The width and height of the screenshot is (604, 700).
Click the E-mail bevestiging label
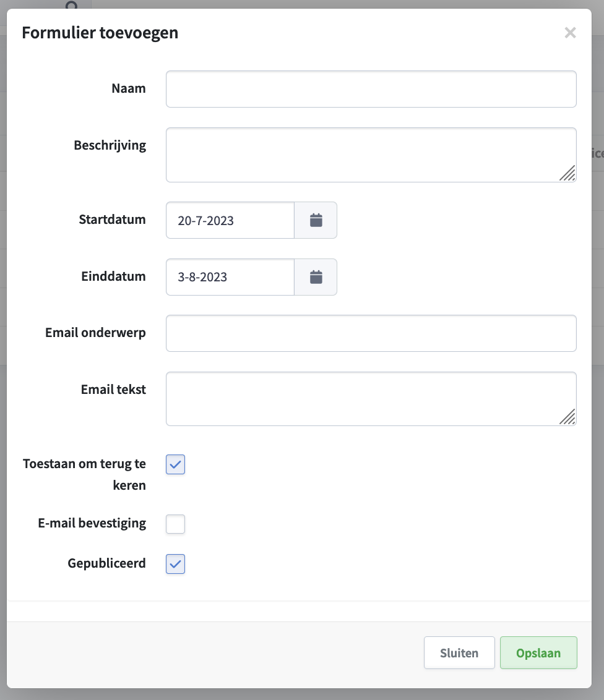click(x=92, y=523)
